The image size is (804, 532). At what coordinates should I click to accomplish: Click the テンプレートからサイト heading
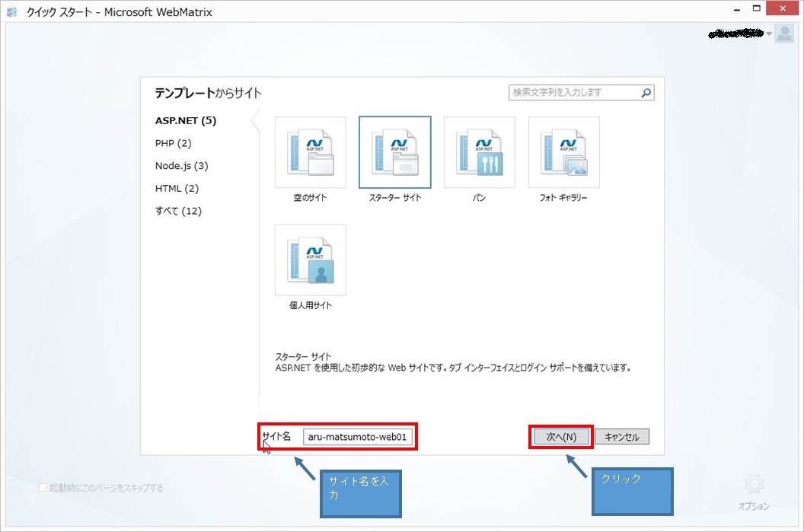pyautogui.click(x=208, y=93)
